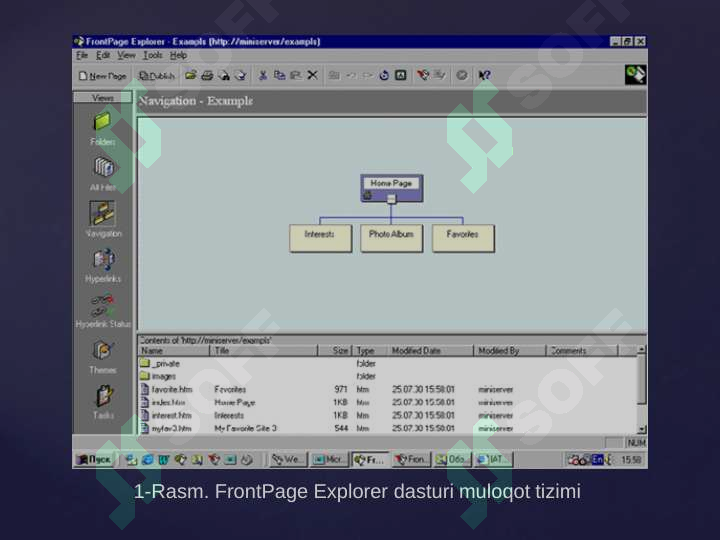This screenshot has width=720, height=540.
Task: Select the interest.htm file
Action: pyautogui.click(x=388, y=416)
